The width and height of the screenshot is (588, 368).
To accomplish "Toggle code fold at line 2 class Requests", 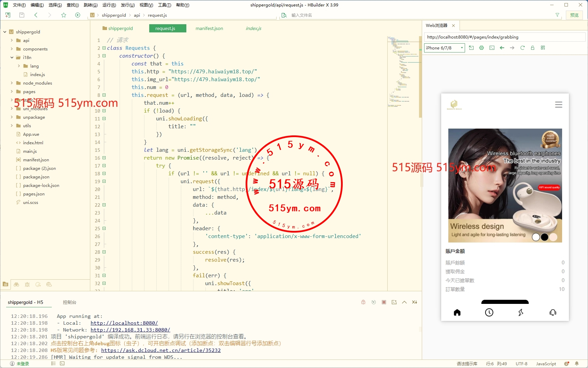I will point(104,48).
